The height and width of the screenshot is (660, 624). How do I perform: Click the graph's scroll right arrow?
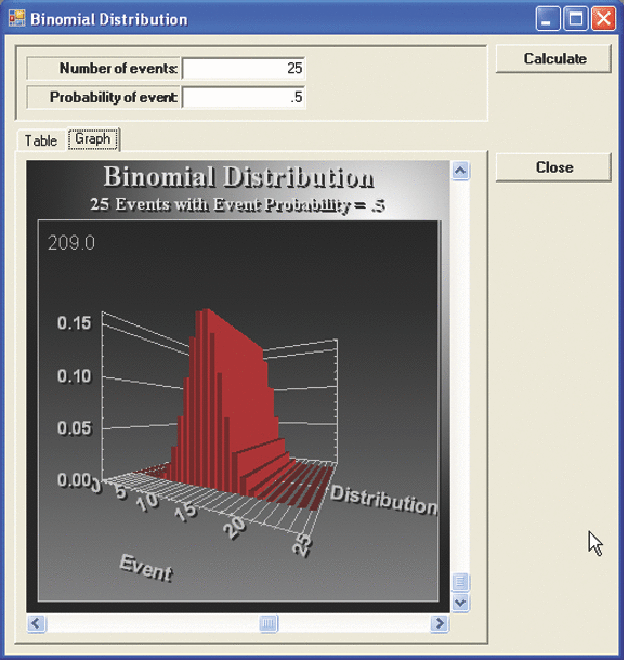click(x=439, y=624)
